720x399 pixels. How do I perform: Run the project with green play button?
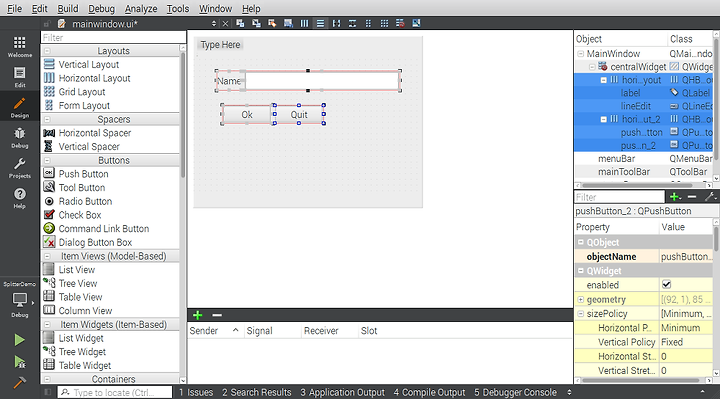coord(19,340)
